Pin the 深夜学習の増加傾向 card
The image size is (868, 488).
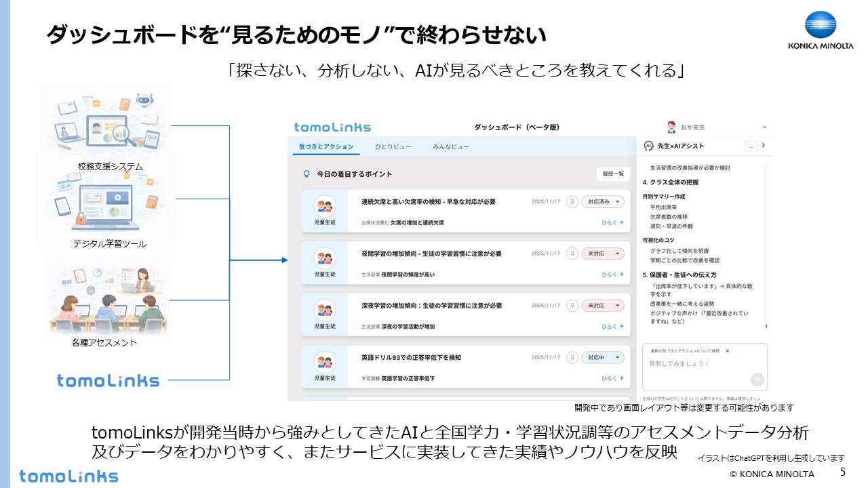coord(572,305)
